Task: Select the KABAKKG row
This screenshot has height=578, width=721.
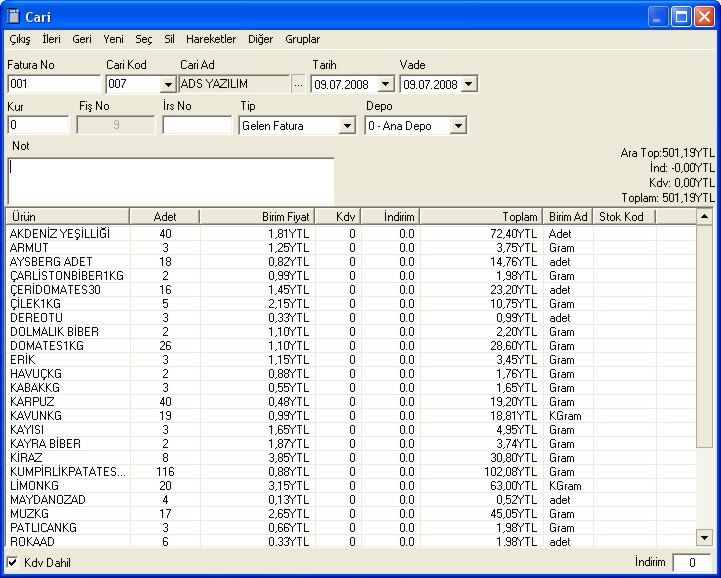Action: 351,388
